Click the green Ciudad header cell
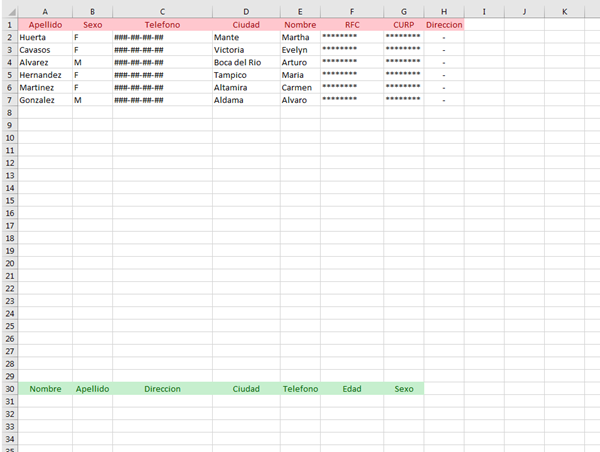The height and width of the screenshot is (452, 600). point(246,389)
